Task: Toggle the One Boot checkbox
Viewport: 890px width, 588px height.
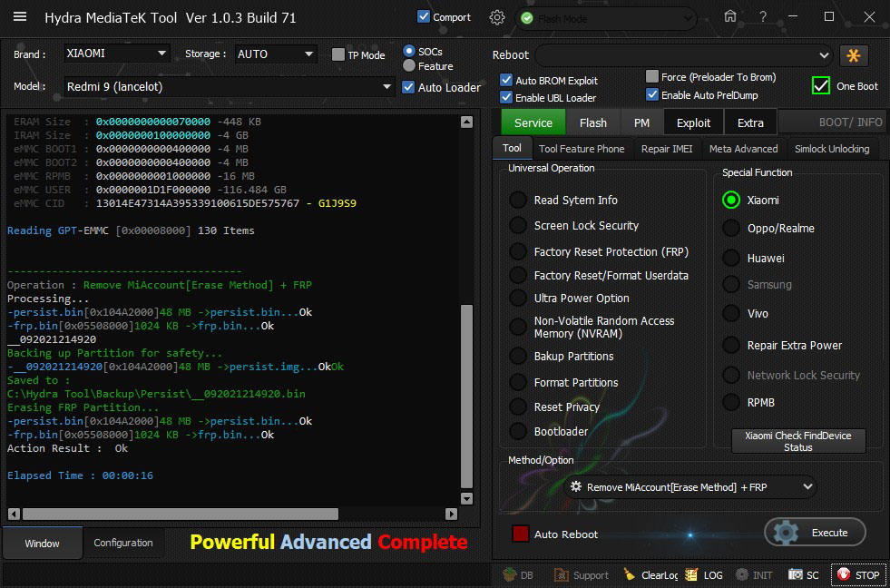Action: [x=821, y=85]
